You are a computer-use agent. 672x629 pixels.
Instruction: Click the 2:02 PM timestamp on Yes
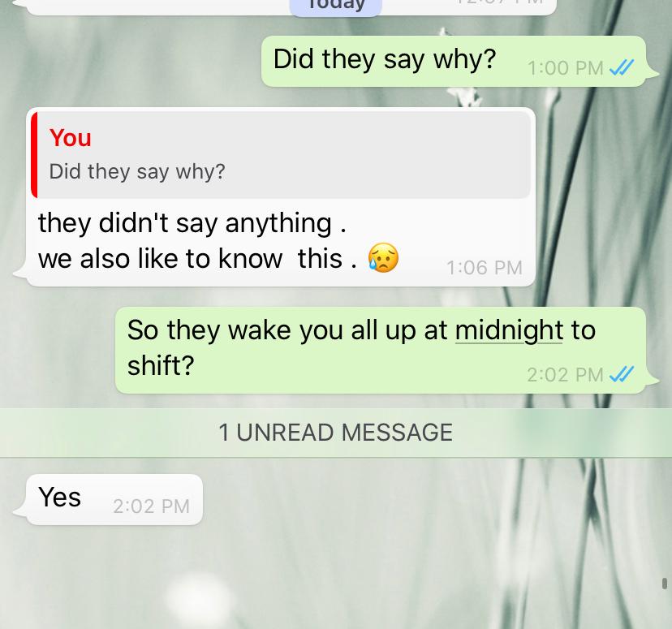pos(151,506)
